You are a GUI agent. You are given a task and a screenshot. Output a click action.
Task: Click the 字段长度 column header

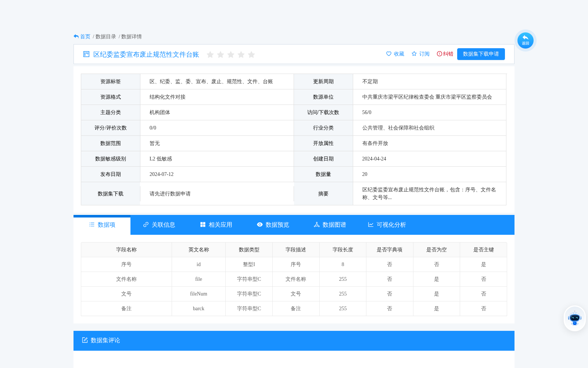coord(343,250)
